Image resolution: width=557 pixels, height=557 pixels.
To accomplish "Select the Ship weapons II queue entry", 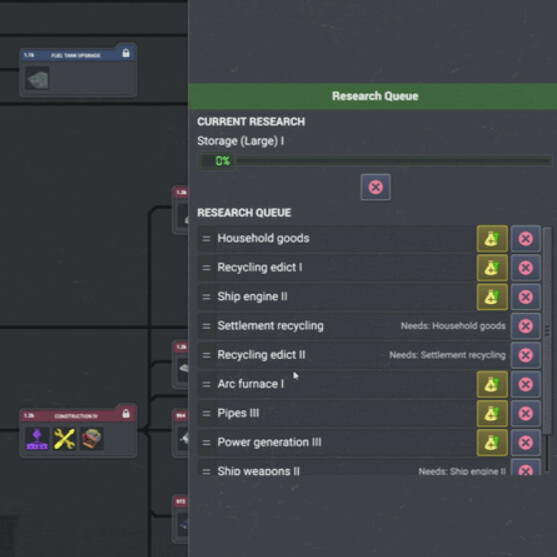I will click(353, 467).
